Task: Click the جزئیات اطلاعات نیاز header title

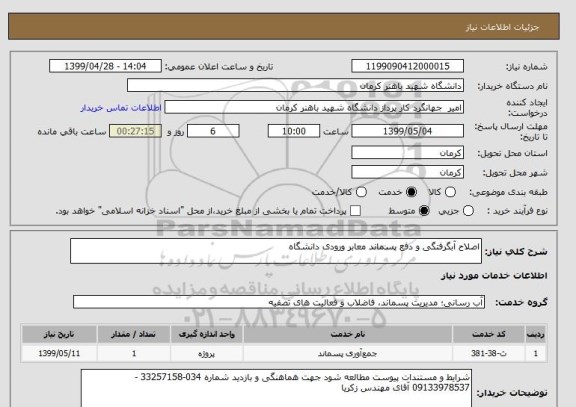Action: pos(502,27)
